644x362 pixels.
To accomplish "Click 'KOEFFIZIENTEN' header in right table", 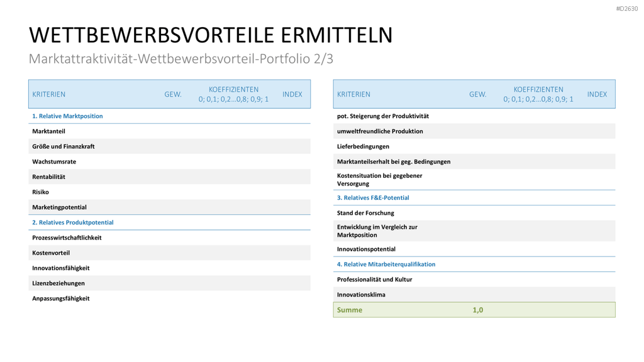I will click(538, 89).
